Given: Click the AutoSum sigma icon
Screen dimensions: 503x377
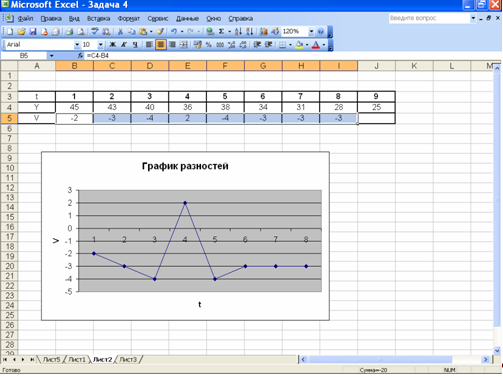Looking at the screenshot, I should coord(221,32).
